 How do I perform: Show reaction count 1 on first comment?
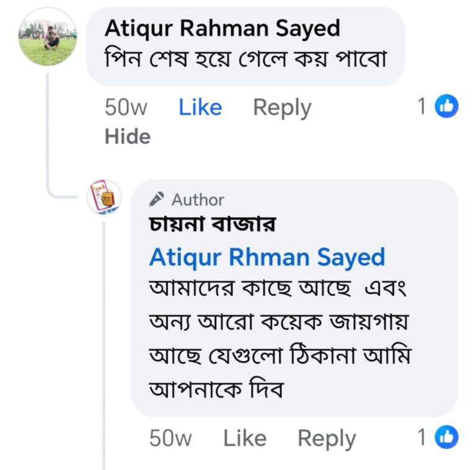click(421, 106)
